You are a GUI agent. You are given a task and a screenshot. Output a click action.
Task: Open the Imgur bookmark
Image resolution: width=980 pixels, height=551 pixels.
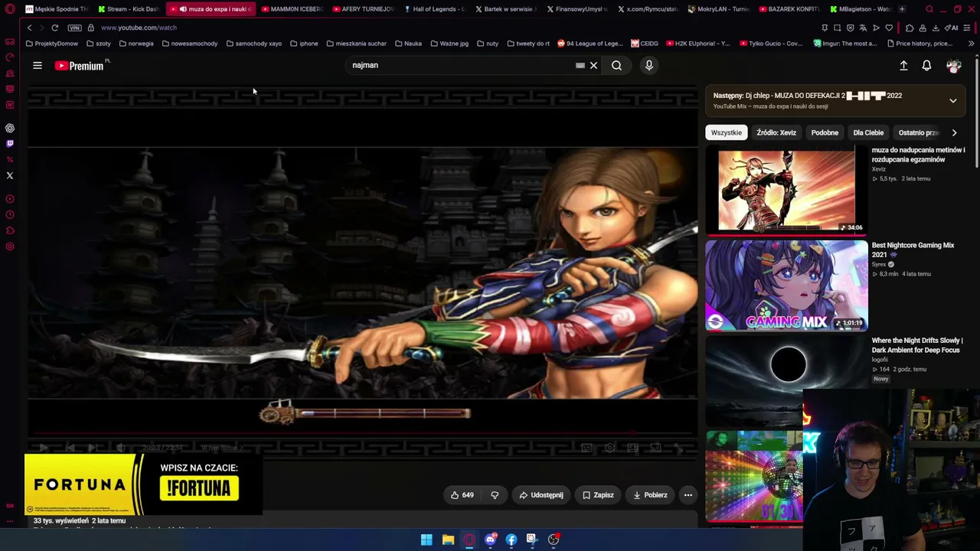(845, 44)
